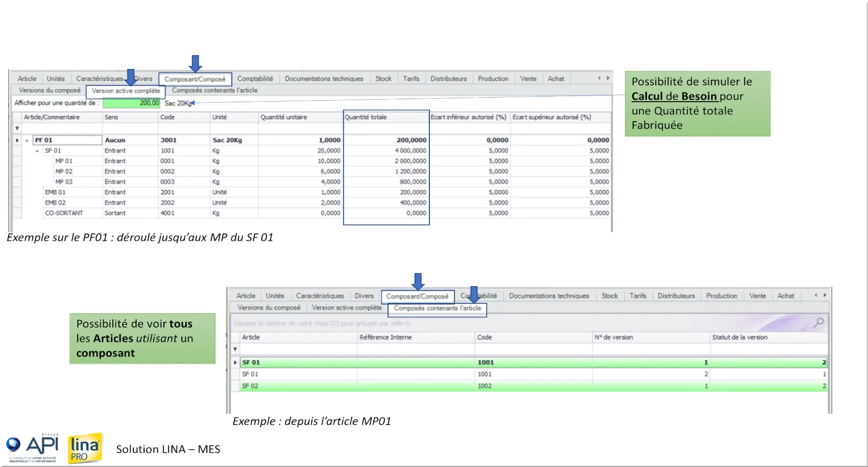Image resolution: width=868 pixels, height=467 pixels.
Task: Open Composés contenants l'article sub-tab in upper screenshot
Action: pyautogui.click(x=214, y=90)
